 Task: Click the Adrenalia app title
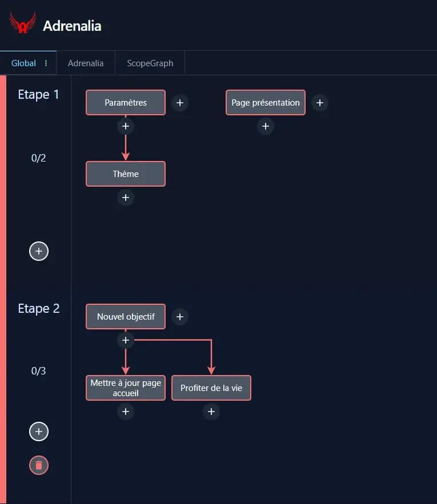click(72, 26)
